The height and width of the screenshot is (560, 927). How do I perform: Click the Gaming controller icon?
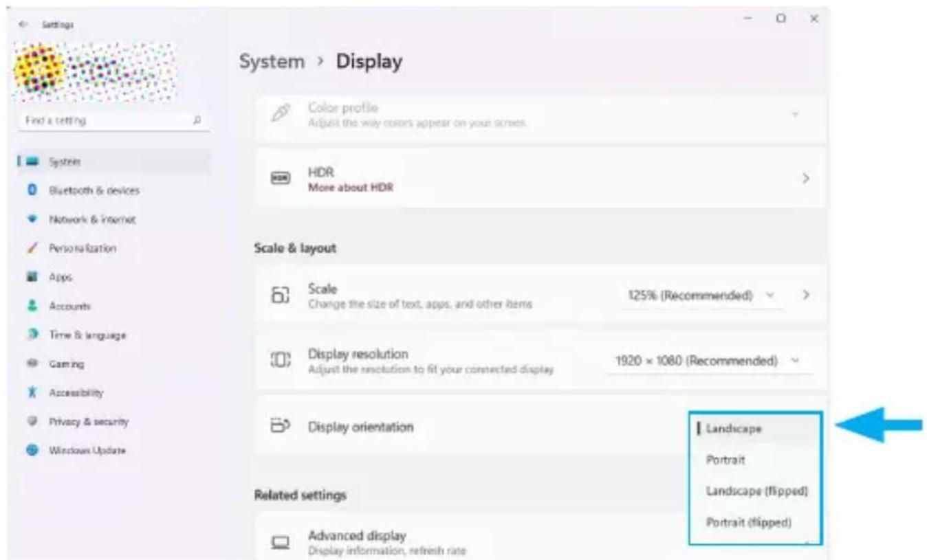click(32, 363)
